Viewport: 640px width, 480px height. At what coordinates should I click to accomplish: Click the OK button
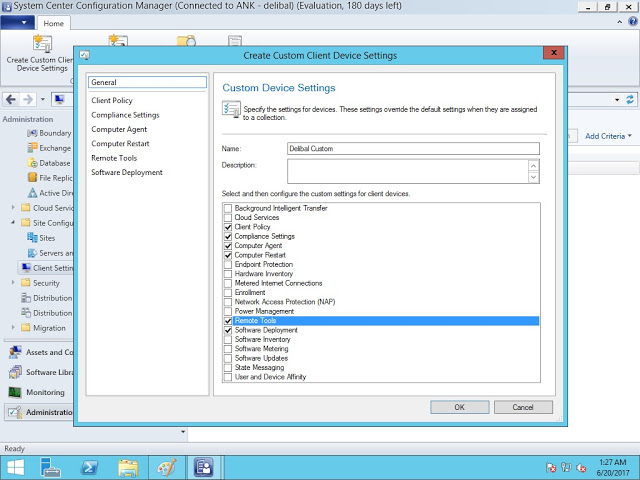coord(459,407)
